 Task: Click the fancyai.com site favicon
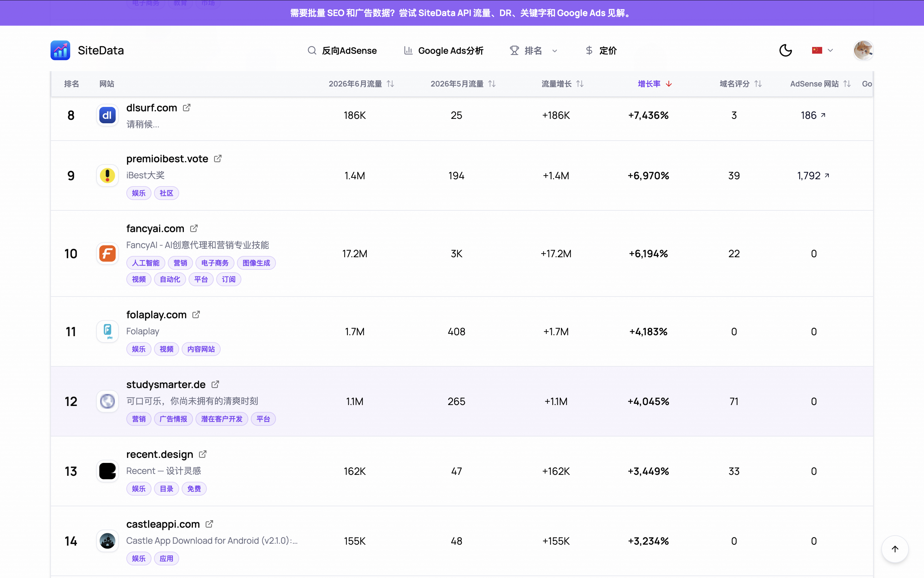(107, 253)
